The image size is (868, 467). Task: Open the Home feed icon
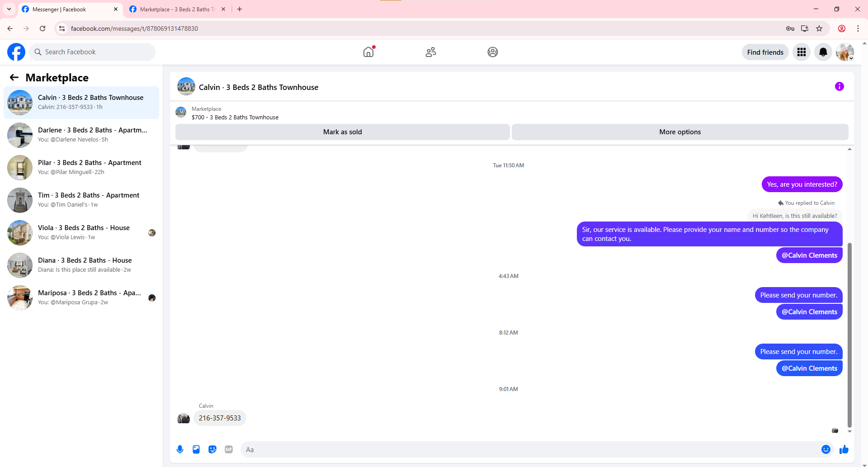pyautogui.click(x=368, y=52)
